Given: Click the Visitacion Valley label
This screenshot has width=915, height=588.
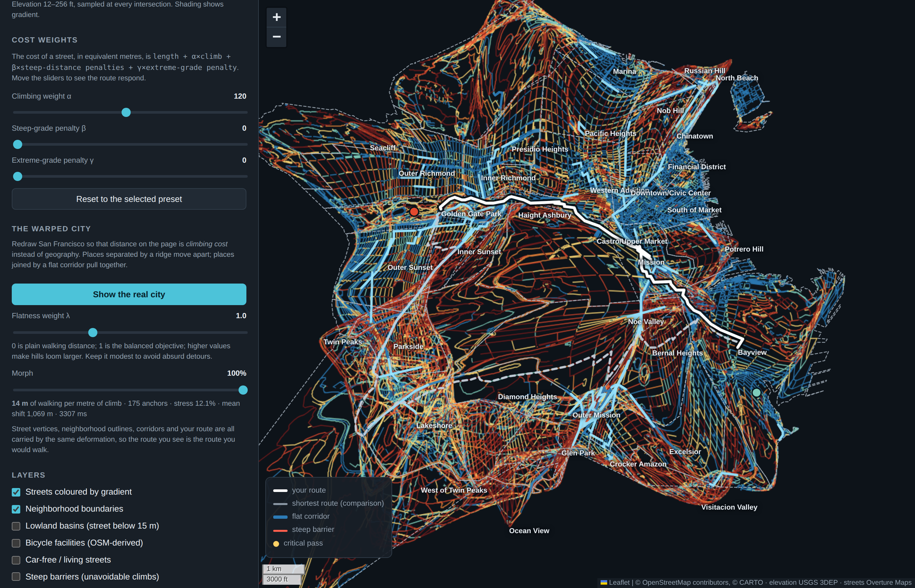Looking at the screenshot, I should [729, 507].
